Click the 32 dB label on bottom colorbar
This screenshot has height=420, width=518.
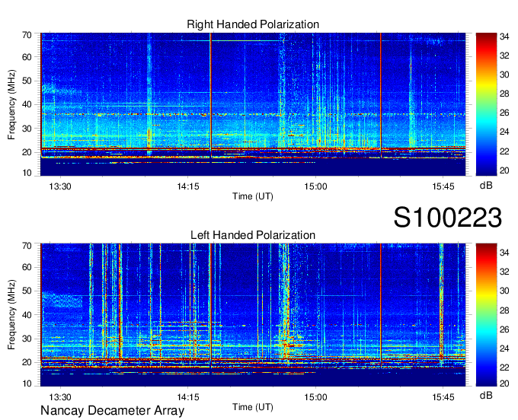504,272
